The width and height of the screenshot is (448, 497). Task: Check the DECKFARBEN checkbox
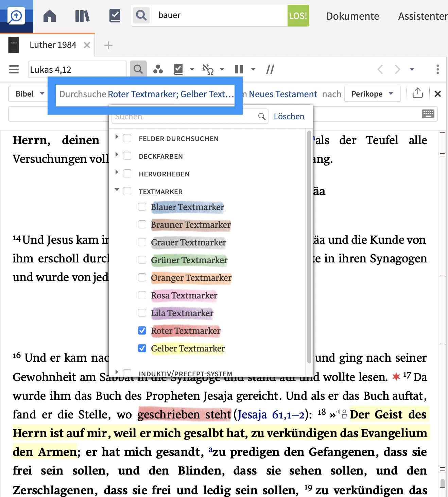click(x=127, y=156)
